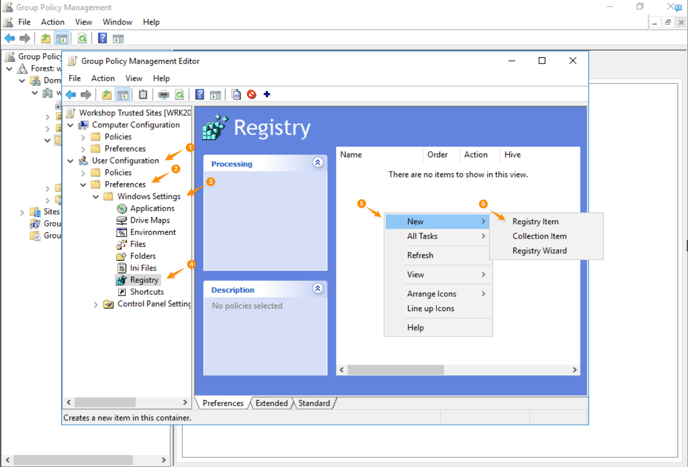Image resolution: width=688 pixels, height=467 pixels.
Task: Click Up One Level in Group Policy Management toolbar
Action: (x=46, y=39)
